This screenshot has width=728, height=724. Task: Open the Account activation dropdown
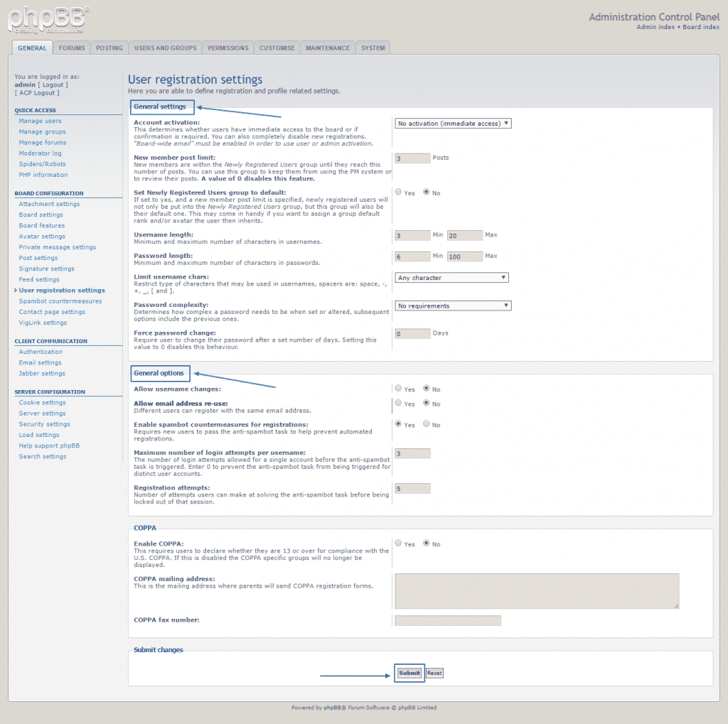point(453,124)
